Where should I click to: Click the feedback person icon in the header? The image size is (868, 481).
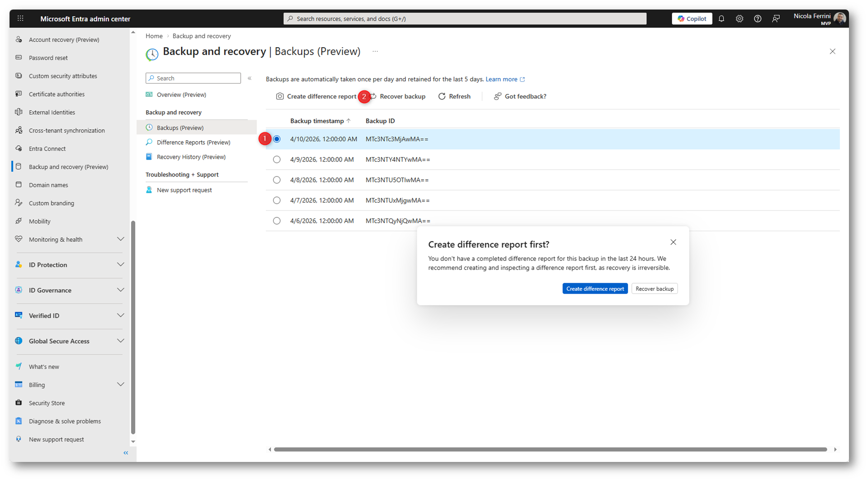click(776, 19)
